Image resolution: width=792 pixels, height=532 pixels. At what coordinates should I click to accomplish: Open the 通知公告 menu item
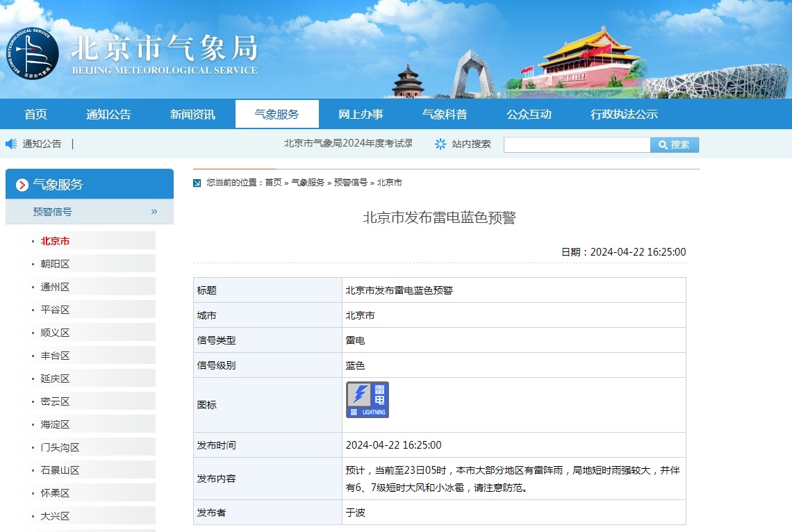tap(108, 114)
